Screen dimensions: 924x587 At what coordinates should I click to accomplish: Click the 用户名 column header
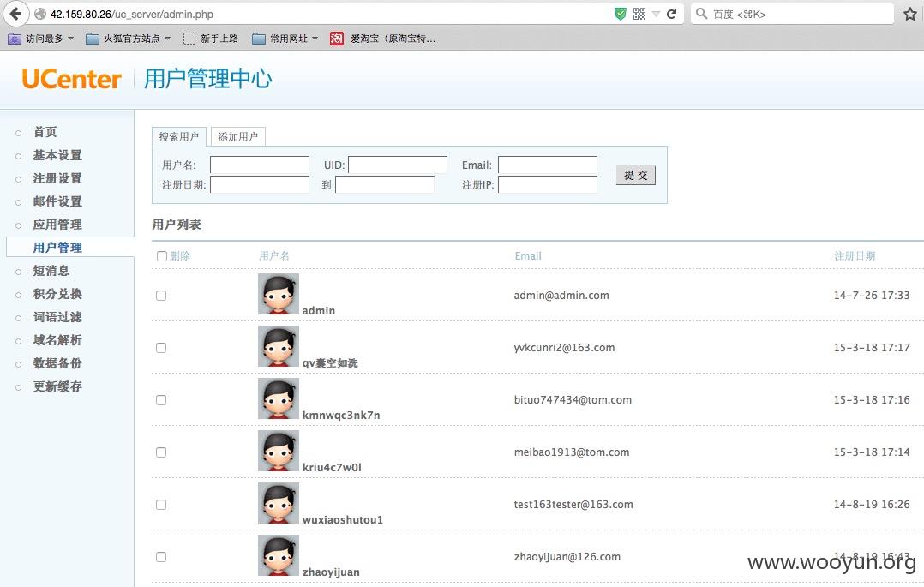tap(274, 255)
